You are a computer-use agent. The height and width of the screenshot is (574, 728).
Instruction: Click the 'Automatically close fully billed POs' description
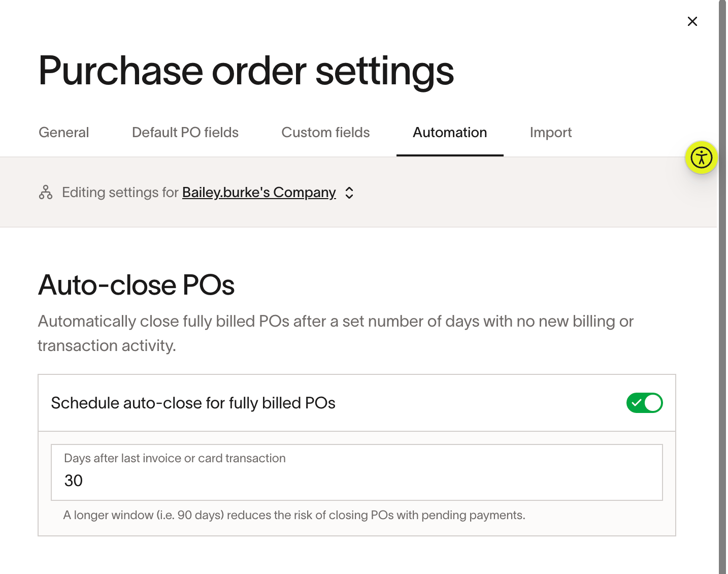click(336, 333)
